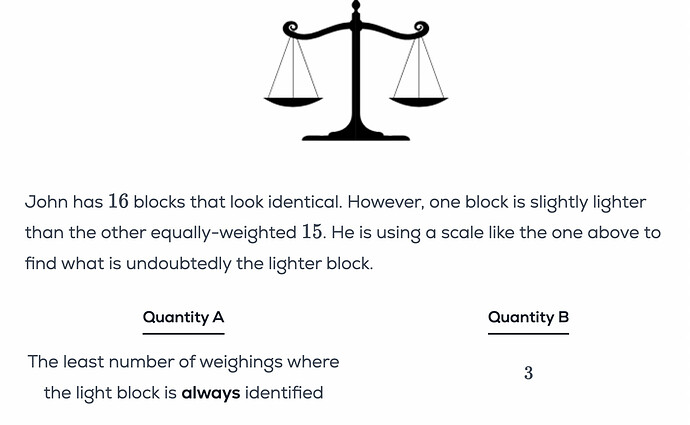The width and height of the screenshot is (690, 425).
Task: Click the central pillar of the scale
Action: point(356,80)
